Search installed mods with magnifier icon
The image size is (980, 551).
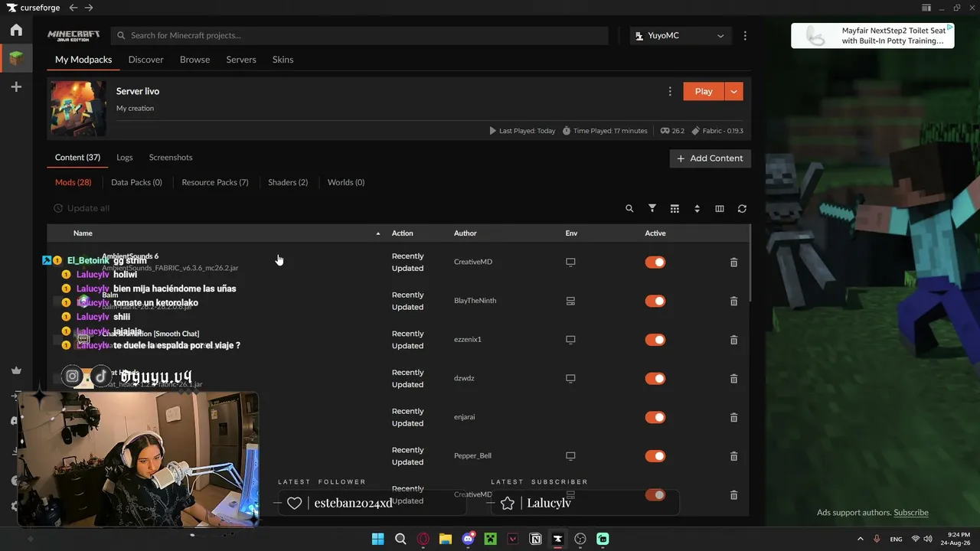(x=629, y=208)
